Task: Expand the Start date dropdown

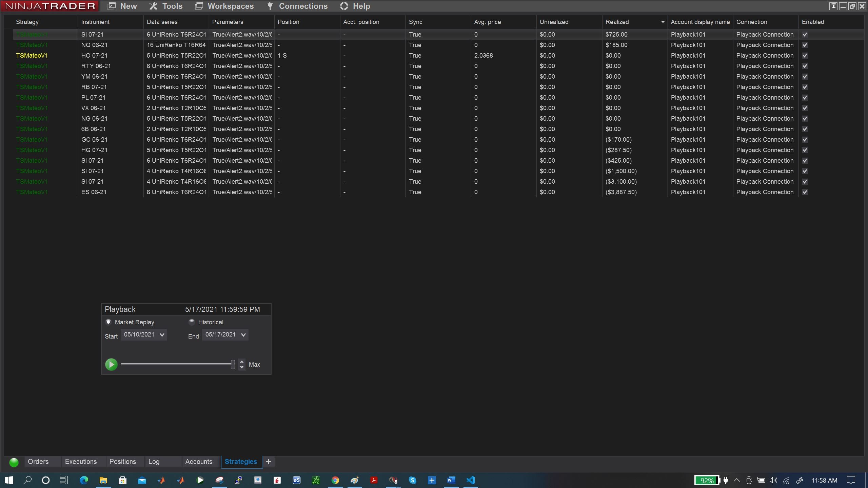Action: tap(162, 335)
